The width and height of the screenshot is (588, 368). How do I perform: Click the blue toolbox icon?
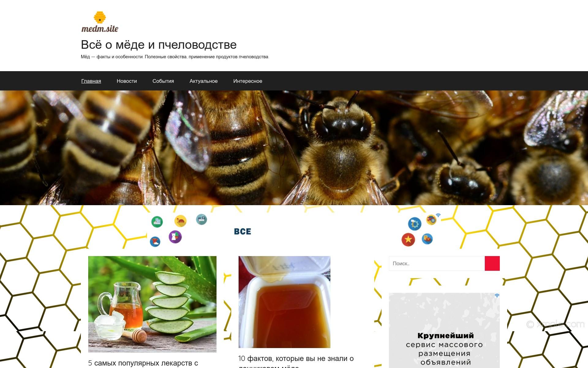click(427, 239)
